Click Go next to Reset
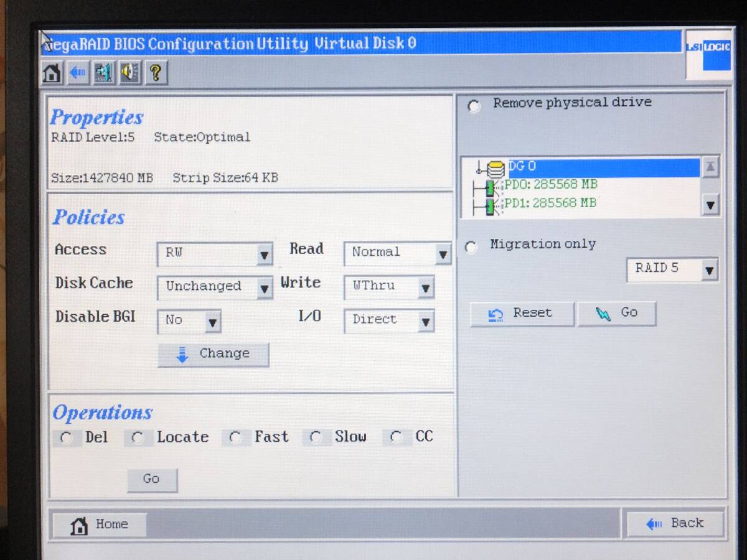The image size is (747, 560). (x=617, y=314)
